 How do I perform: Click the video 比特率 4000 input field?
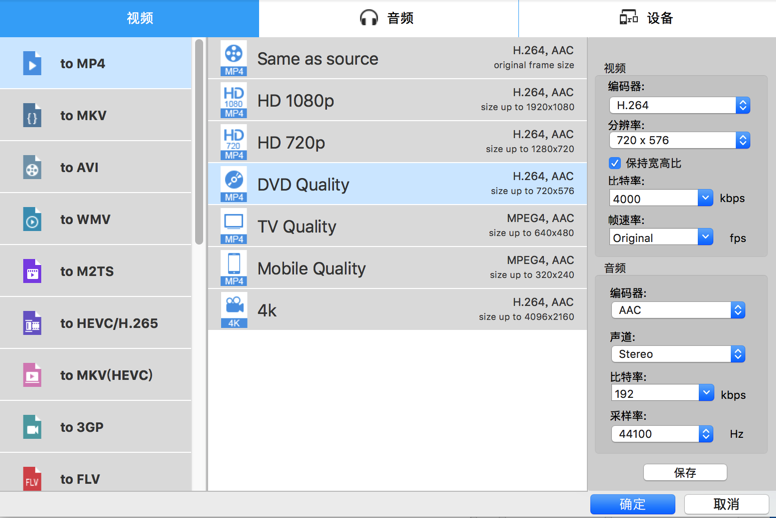point(654,198)
